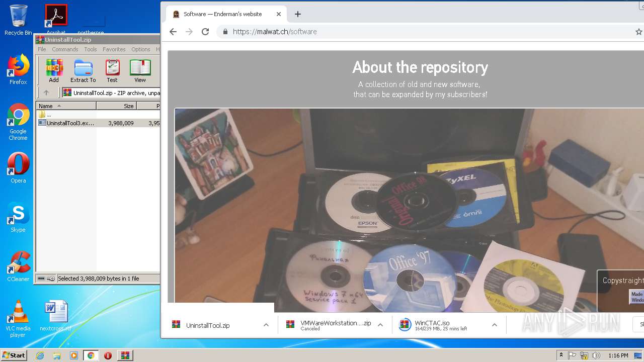
Task: Close the Software Enderman's website tab
Action: pyautogui.click(x=279, y=14)
